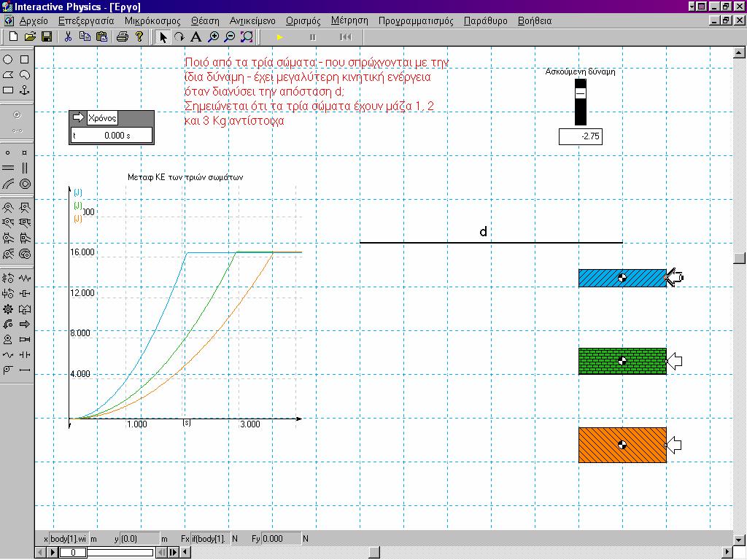The image size is (747, 560).
Task: Click the frame counter field showing 0
Action: (73, 553)
